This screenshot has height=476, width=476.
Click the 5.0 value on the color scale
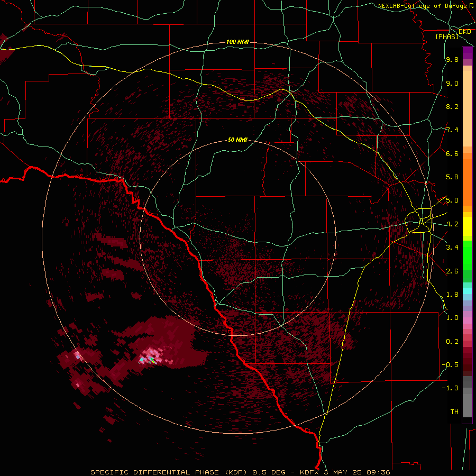click(452, 200)
